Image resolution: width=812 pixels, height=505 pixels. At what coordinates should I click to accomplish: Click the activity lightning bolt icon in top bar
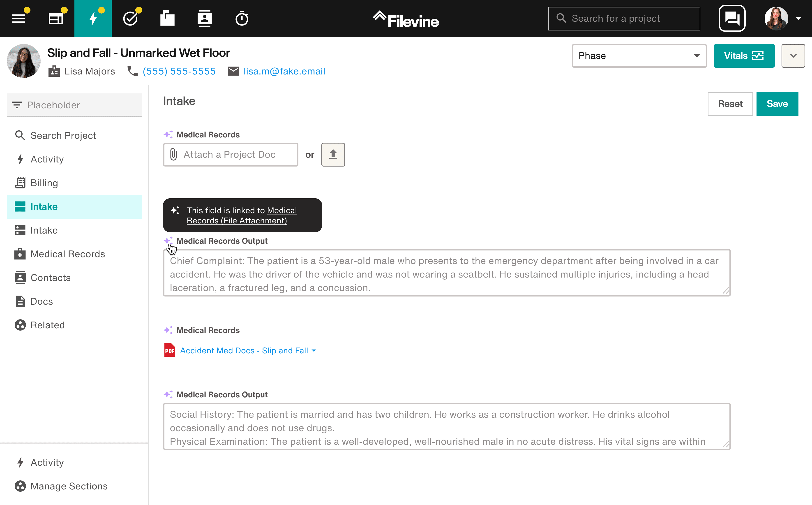pyautogui.click(x=93, y=19)
